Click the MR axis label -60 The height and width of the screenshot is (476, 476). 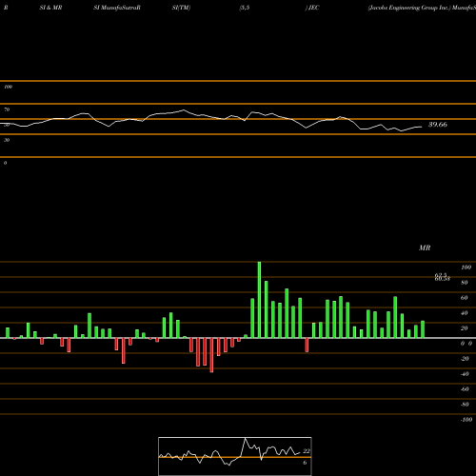[x=465, y=389]
